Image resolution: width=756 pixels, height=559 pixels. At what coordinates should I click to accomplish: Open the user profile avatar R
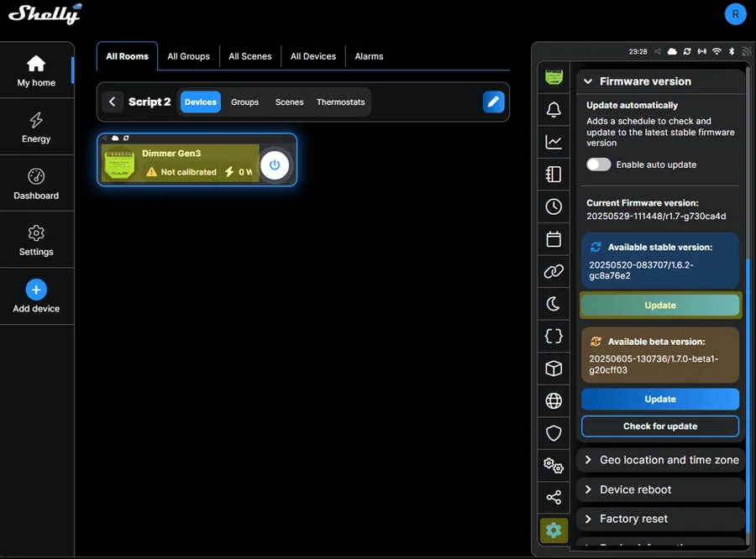point(735,14)
